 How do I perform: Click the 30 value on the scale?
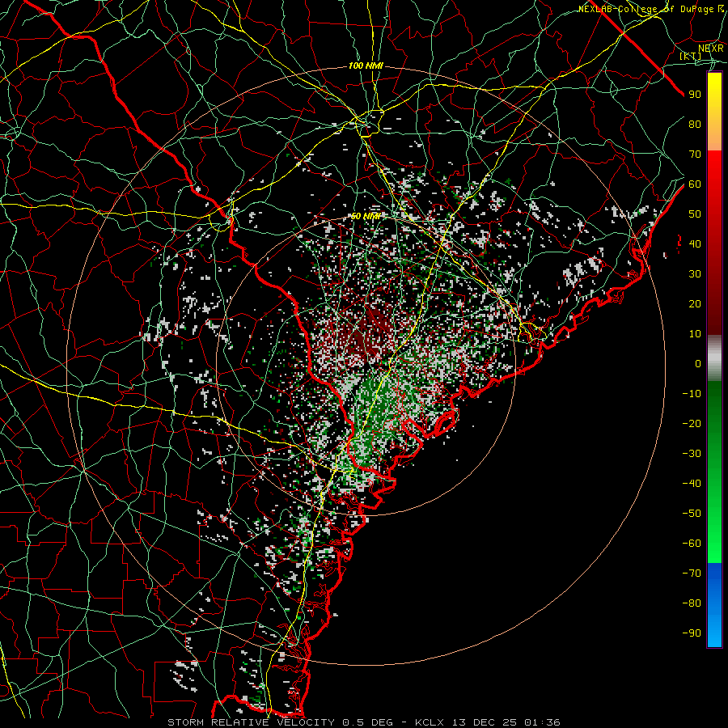[x=695, y=274]
